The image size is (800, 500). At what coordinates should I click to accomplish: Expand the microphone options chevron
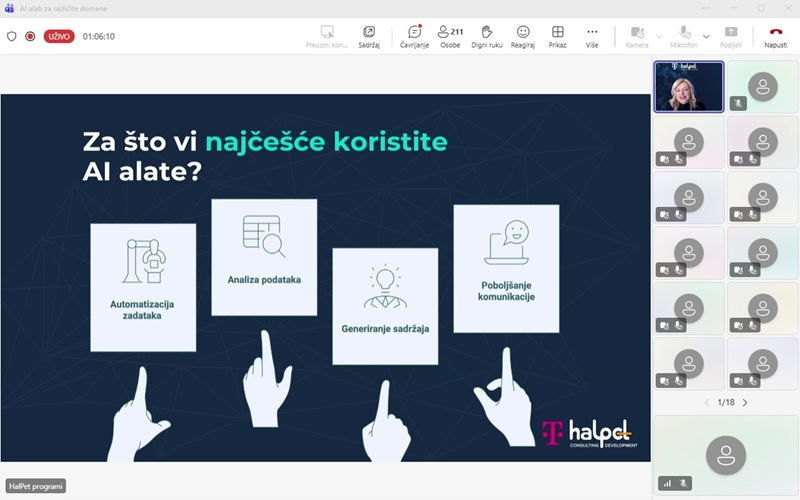click(706, 36)
